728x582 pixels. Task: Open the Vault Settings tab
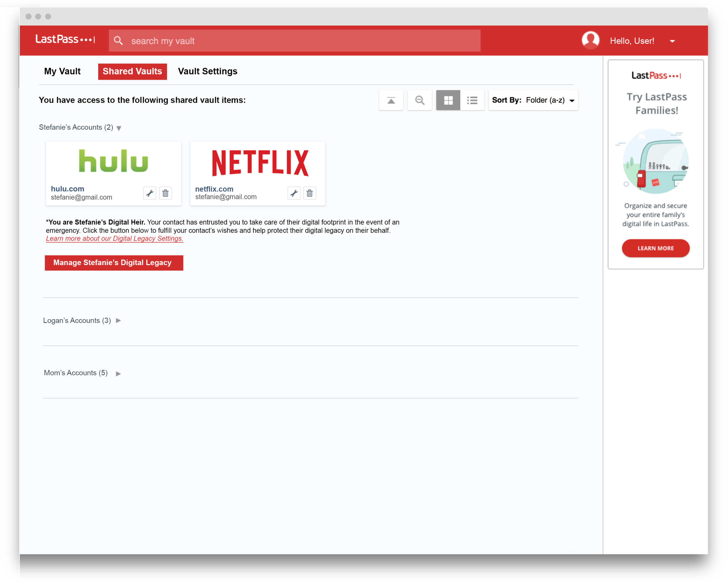pyautogui.click(x=207, y=71)
